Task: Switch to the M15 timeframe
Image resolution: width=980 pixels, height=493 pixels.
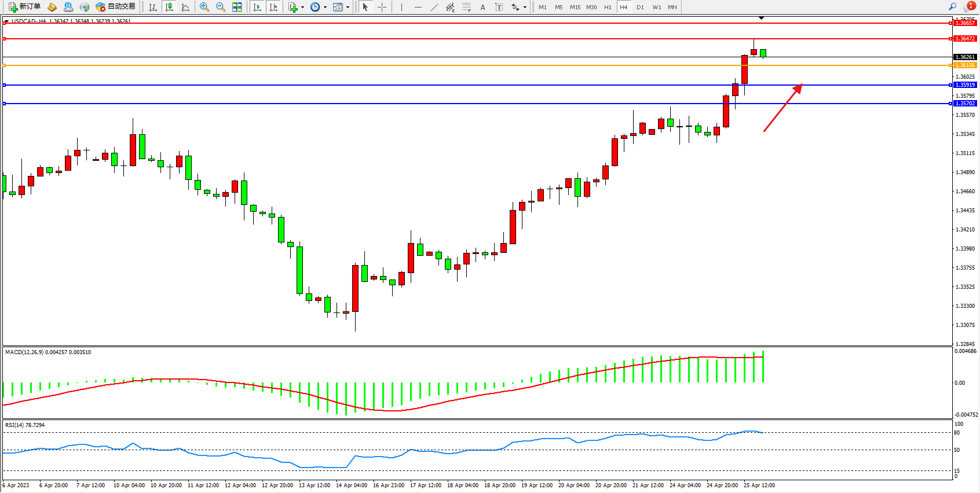Action: click(x=575, y=7)
